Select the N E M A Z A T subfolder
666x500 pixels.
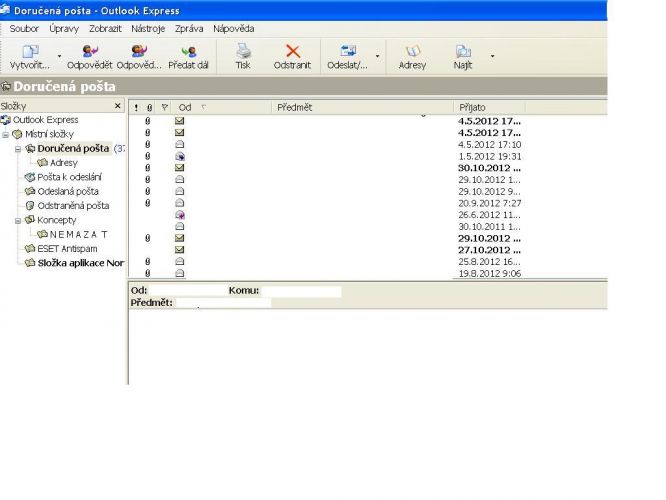pyautogui.click(x=79, y=234)
